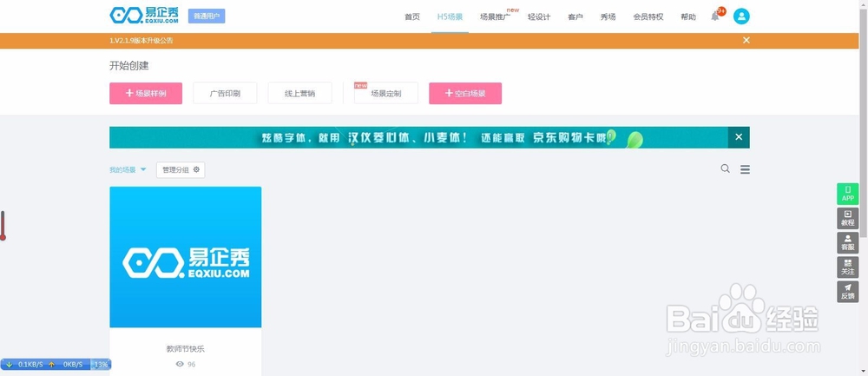Open 管理分组 group management button
Viewport: 868px width, 376px height.
181,170
